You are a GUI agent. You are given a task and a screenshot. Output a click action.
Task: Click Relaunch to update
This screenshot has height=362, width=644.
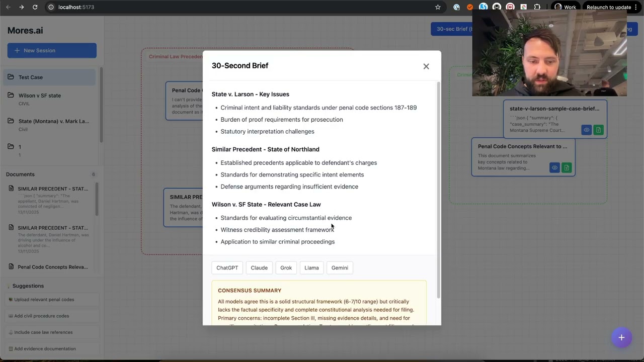pyautogui.click(x=609, y=7)
